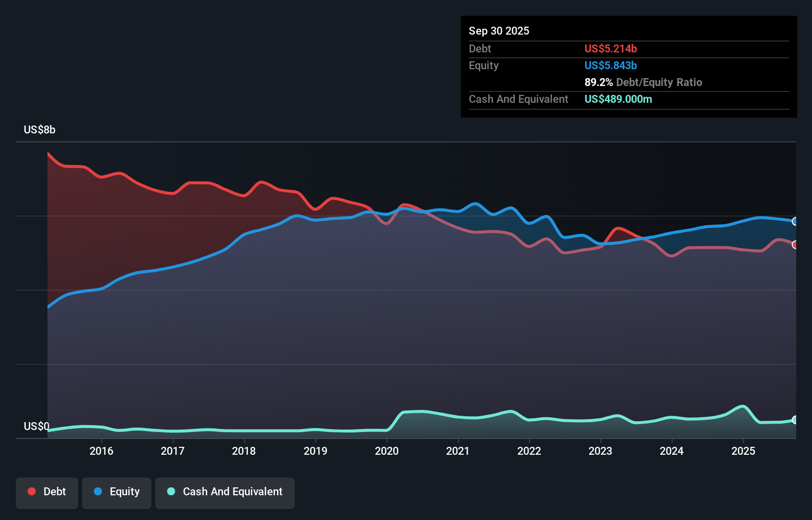This screenshot has height=520, width=812.
Task: Click the Equity label in the tooltip
Action: (484, 65)
